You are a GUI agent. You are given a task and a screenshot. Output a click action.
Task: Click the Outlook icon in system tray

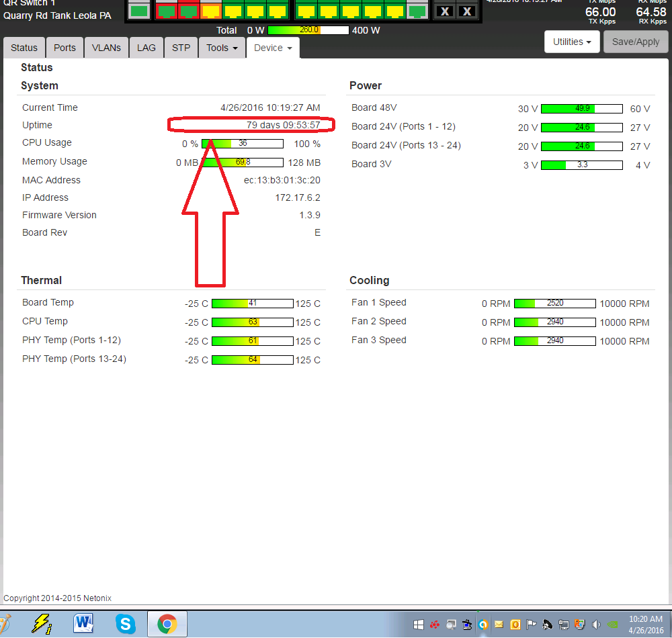coord(515,625)
